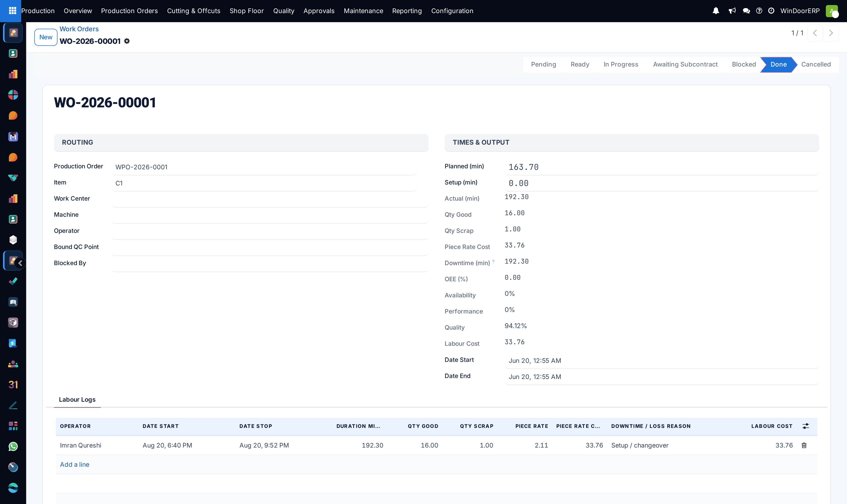Open the gear actions menu beside WO-2026-00001

pyautogui.click(x=127, y=41)
